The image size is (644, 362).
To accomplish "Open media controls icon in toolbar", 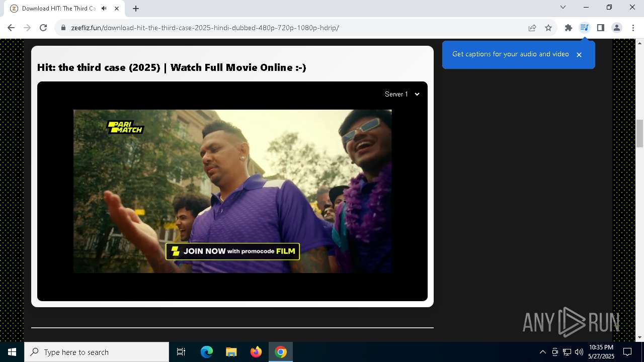I will 584,28.
